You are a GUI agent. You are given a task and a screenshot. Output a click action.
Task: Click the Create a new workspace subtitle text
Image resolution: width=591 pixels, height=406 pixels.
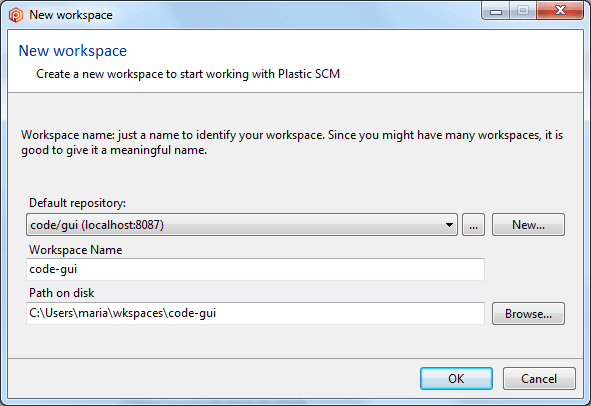pos(188,74)
